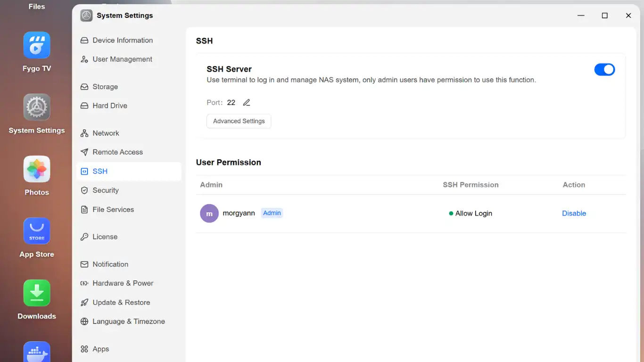Click the port value 22

[231, 102]
